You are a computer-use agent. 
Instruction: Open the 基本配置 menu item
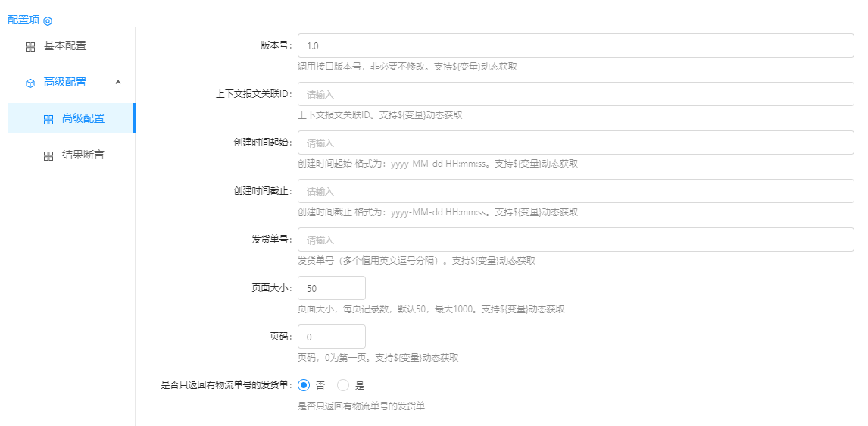[x=65, y=46]
